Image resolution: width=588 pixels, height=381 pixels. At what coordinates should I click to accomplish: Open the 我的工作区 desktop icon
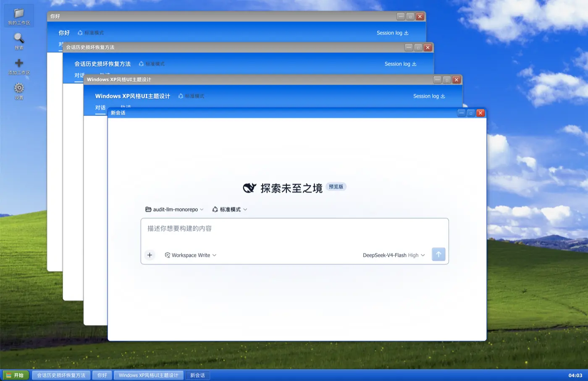tap(19, 16)
